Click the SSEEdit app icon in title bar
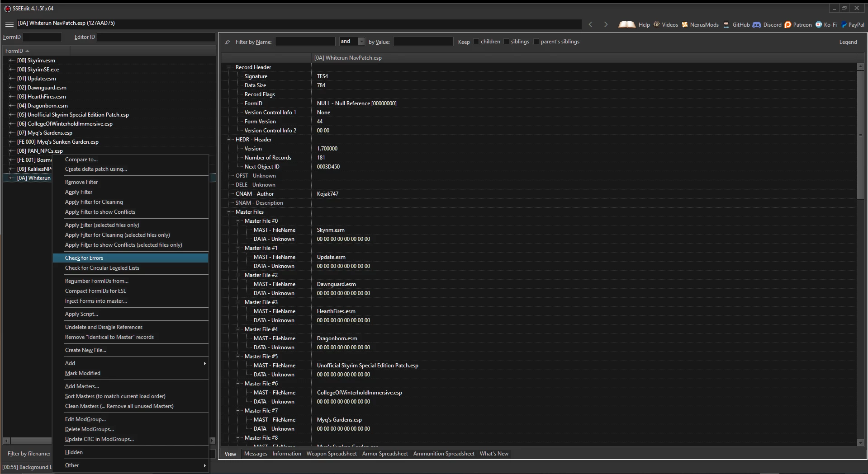This screenshot has height=474, width=868. coord(7,9)
